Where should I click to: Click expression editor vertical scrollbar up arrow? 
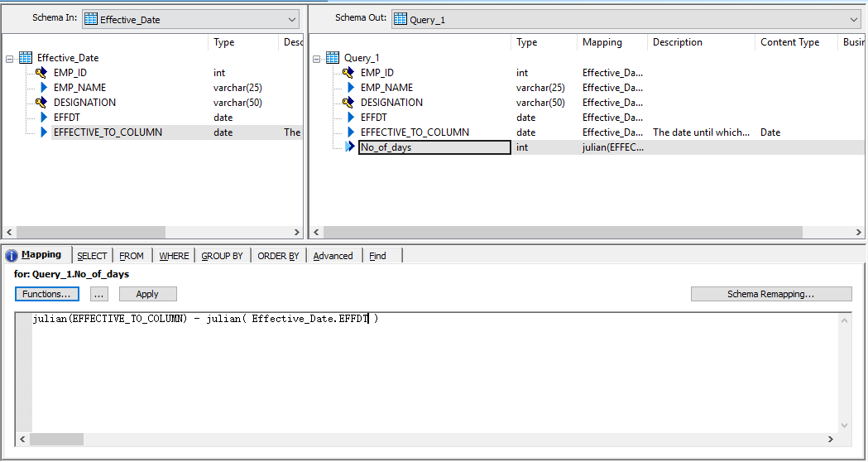pyautogui.click(x=844, y=320)
